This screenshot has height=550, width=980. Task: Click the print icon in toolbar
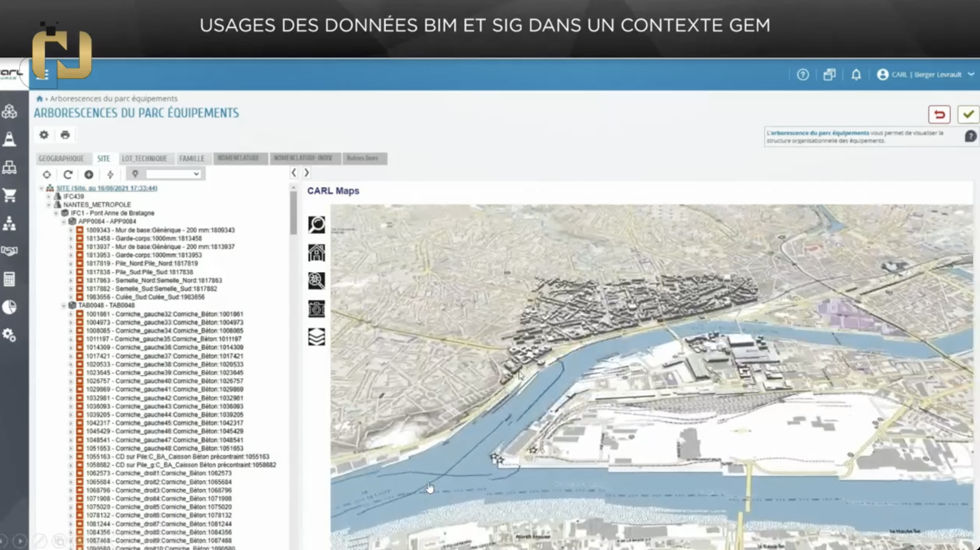coord(65,135)
